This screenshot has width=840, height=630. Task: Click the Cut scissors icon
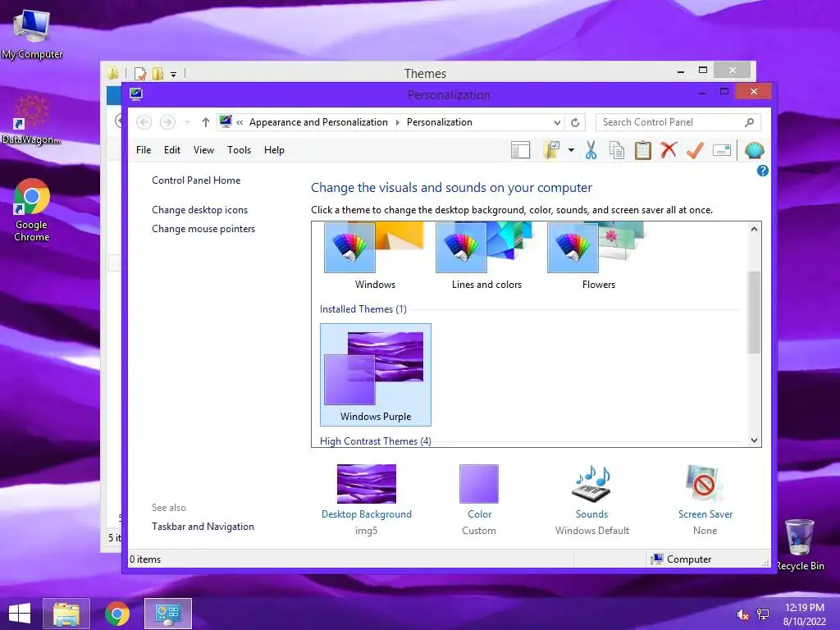pos(591,151)
